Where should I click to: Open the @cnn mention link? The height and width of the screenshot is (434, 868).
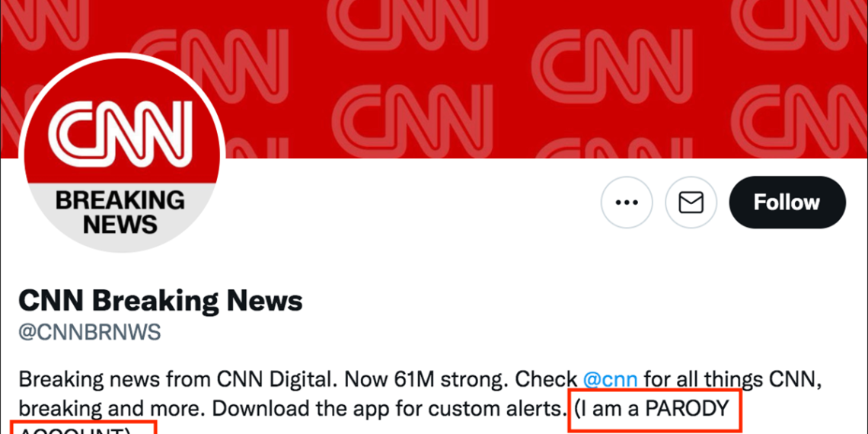[x=610, y=380]
